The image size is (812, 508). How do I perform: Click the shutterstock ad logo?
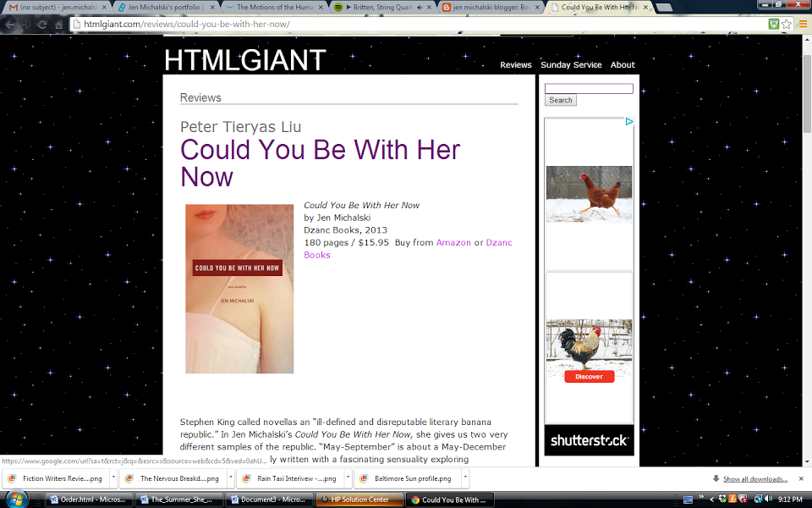589,440
